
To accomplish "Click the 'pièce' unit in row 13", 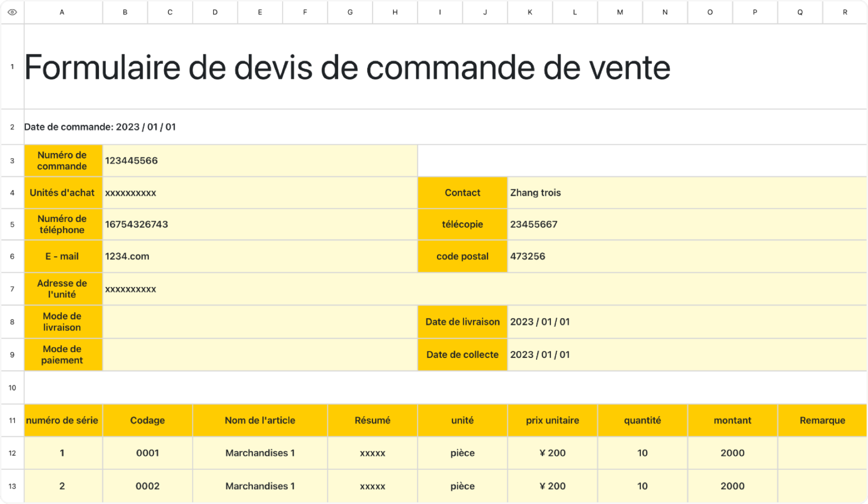I will point(462,486).
